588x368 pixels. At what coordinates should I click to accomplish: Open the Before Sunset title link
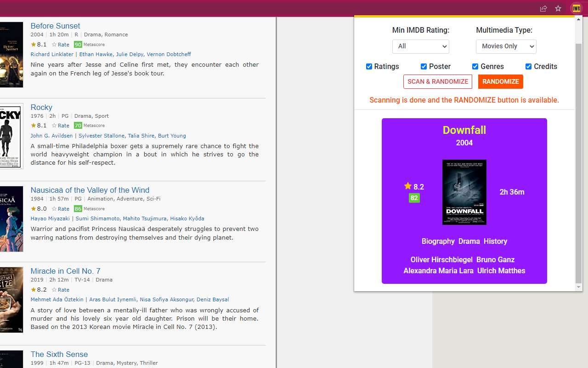pos(55,26)
